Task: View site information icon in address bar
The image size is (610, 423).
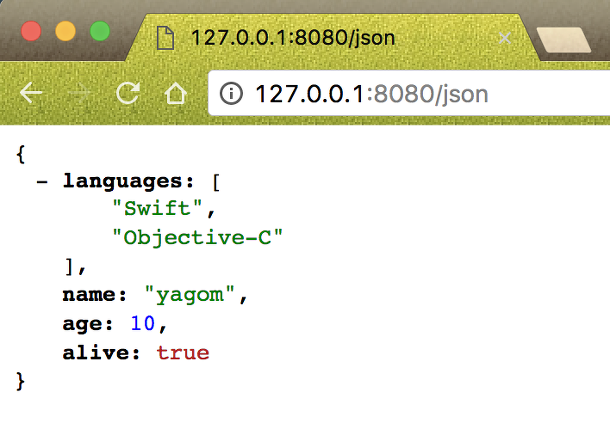Action: click(231, 94)
